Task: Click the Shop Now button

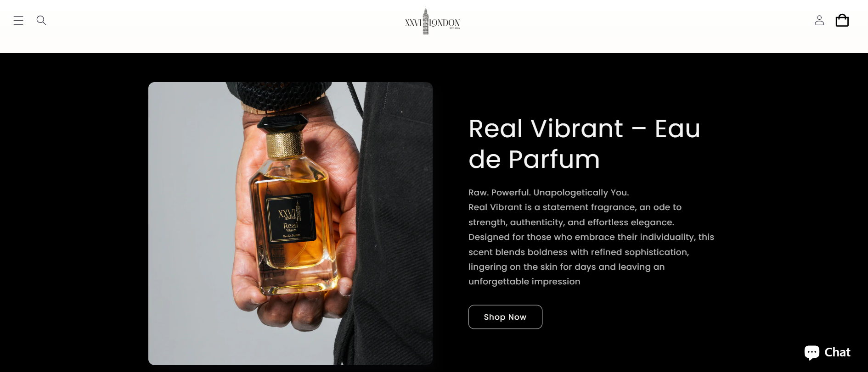Action: 505,317
